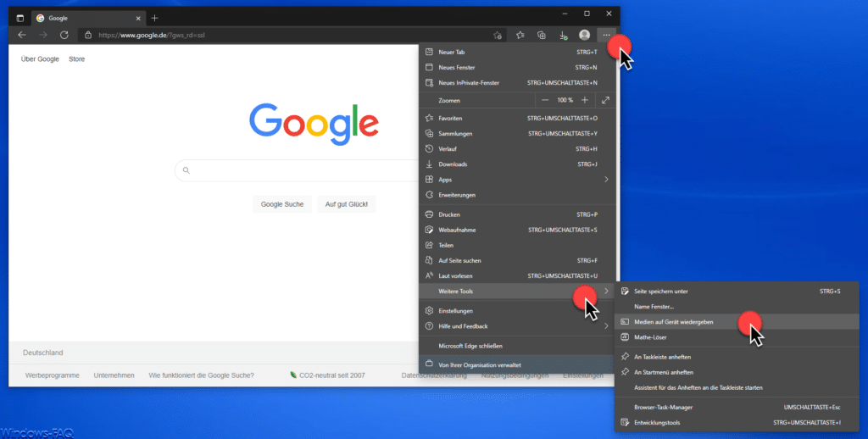Open Wie funktioniert die Google Suche? link
This screenshot has height=439, width=868.
click(x=201, y=375)
